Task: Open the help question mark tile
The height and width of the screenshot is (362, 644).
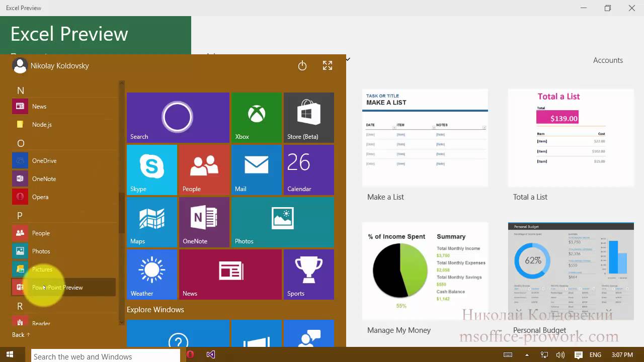Action: tap(178, 333)
